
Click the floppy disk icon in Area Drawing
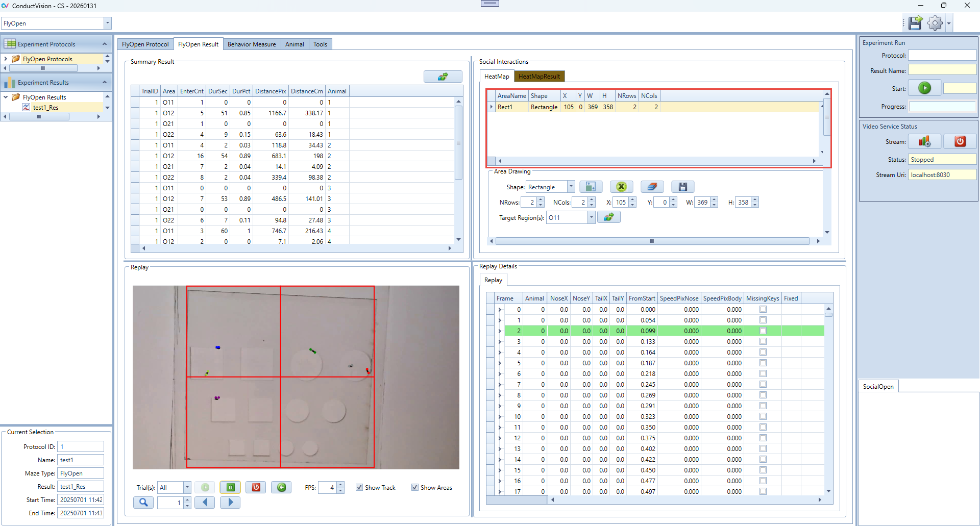pyautogui.click(x=682, y=187)
